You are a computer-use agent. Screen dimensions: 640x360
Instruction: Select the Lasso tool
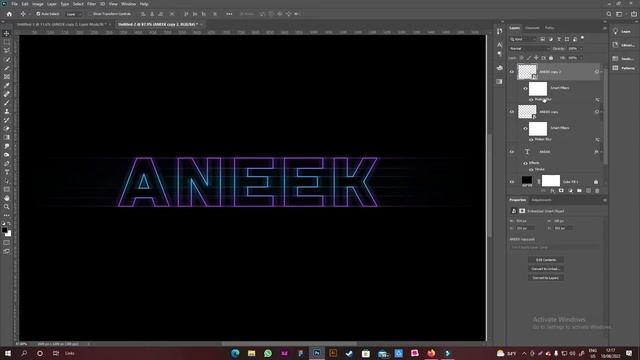[7, 51]
